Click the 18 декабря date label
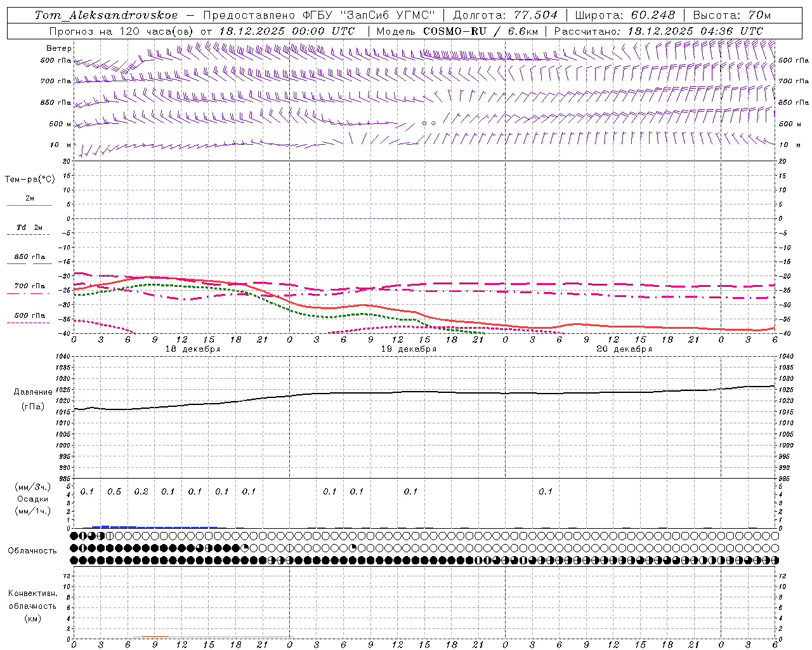 (193, 349)
